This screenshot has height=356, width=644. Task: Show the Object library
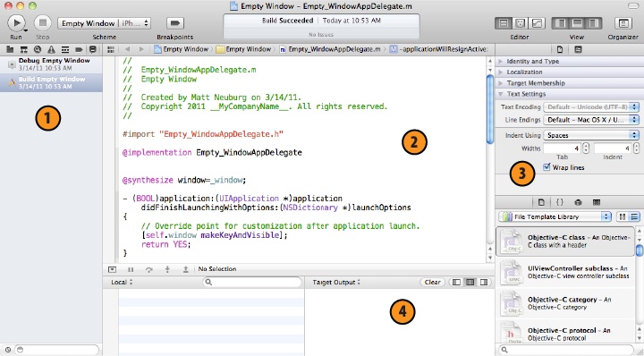579,202
